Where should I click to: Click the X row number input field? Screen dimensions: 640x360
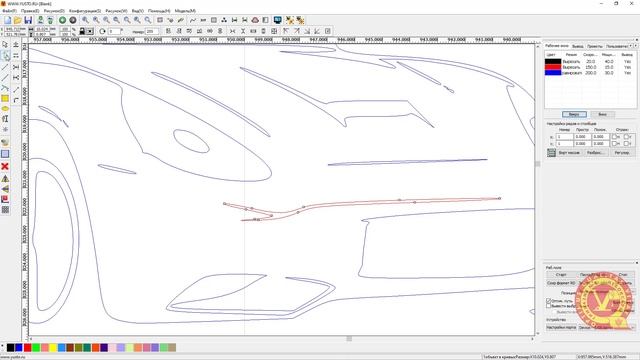564,137
